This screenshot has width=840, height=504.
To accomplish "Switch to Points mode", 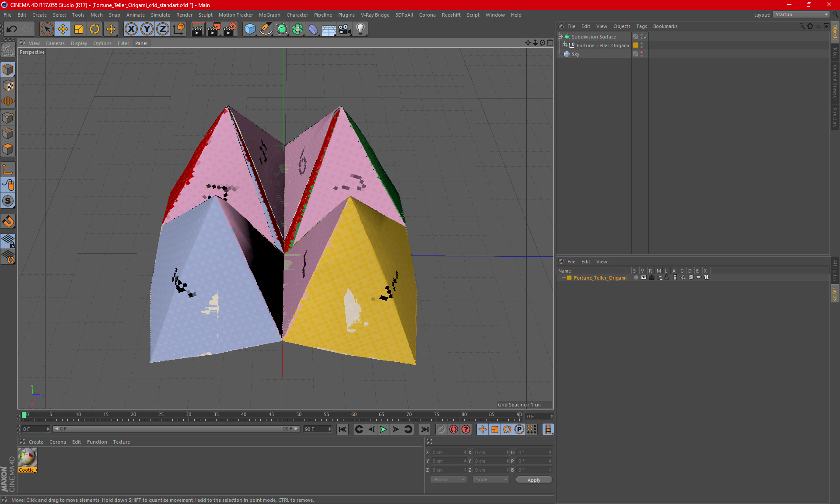I will click(8, 118).
